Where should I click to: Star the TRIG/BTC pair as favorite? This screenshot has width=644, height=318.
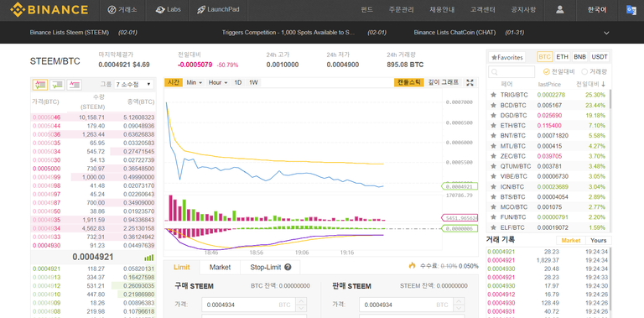coord(493,95)
